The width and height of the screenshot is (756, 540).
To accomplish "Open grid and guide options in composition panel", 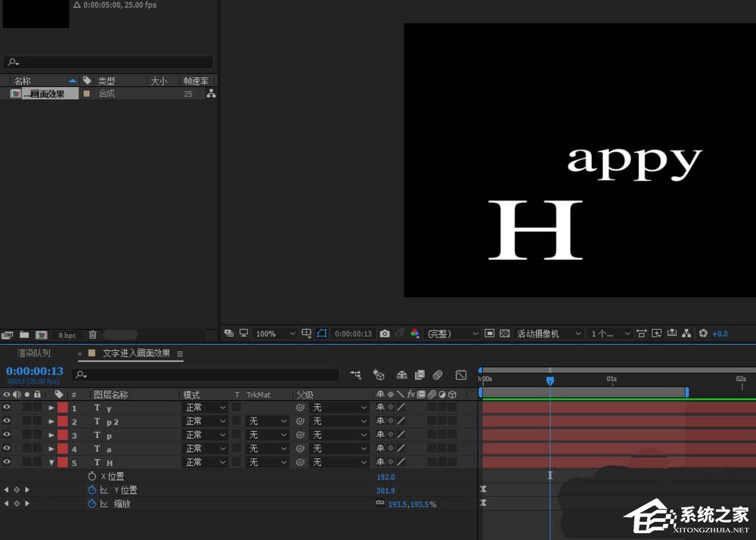I will click(x=306, y=334).
